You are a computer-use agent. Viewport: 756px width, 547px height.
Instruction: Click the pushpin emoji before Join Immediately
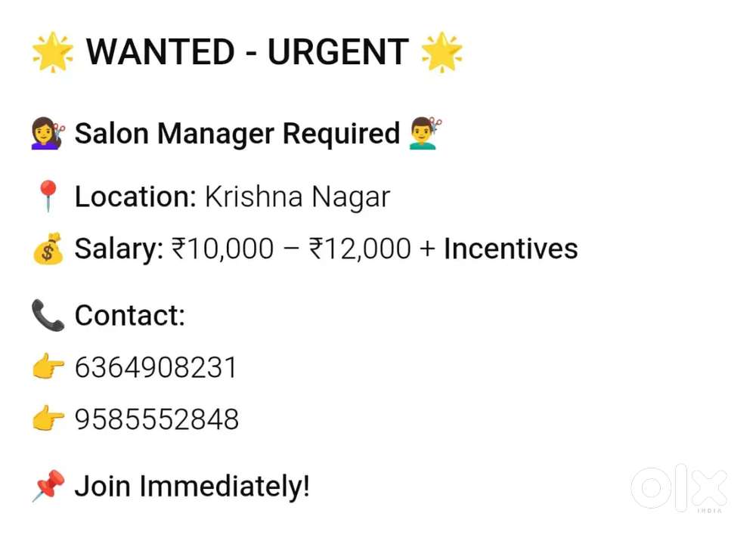tap(48, 486)
